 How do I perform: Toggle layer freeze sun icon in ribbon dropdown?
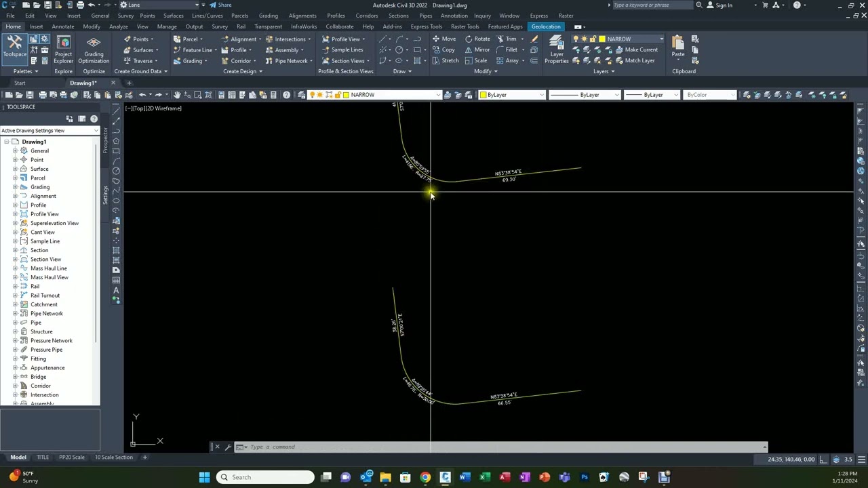[x=585, y=39]
